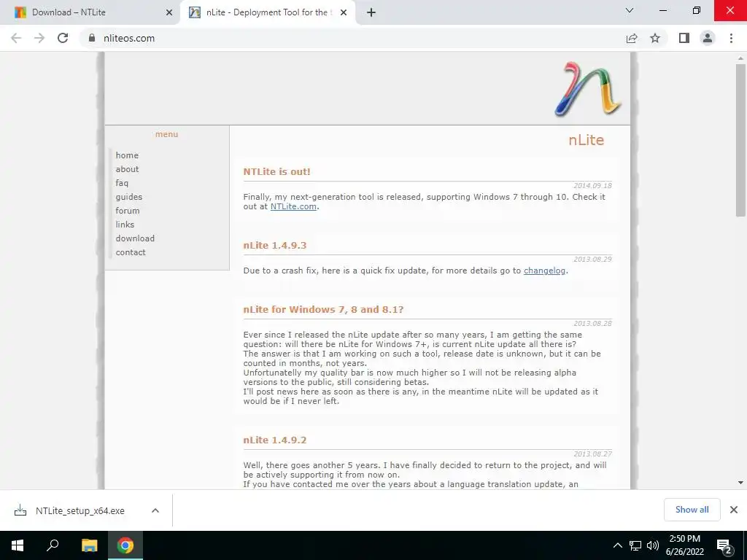Select the nLite Deployment Tool tab

click(x=267, y=12)
